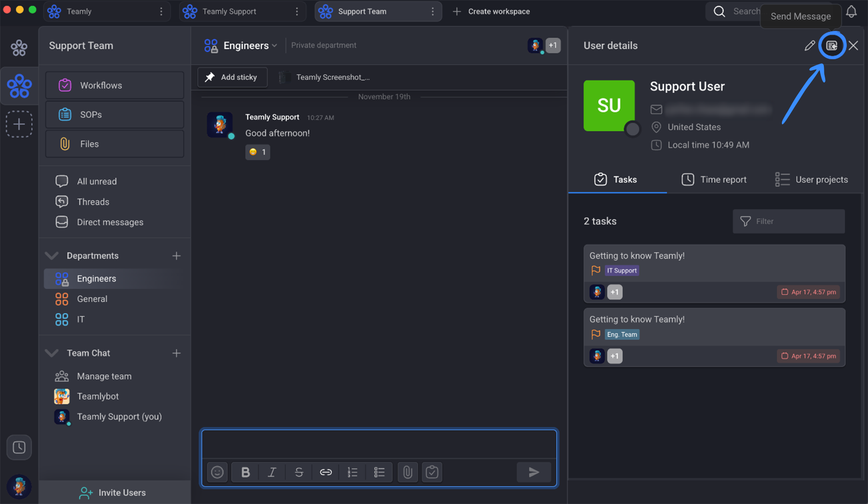
Task: Open the Eng. Team Getting to know Teamly task
Action: pos(714,337)
